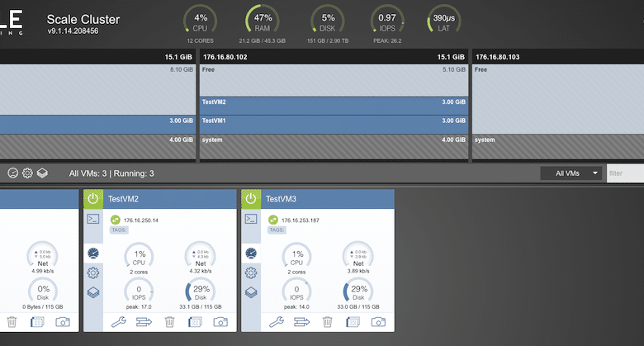Image resolution: width=644 pixels, height=346 pixels.
Task: Clone TestVM2 with the clone icon
Action: coord(195,322)
